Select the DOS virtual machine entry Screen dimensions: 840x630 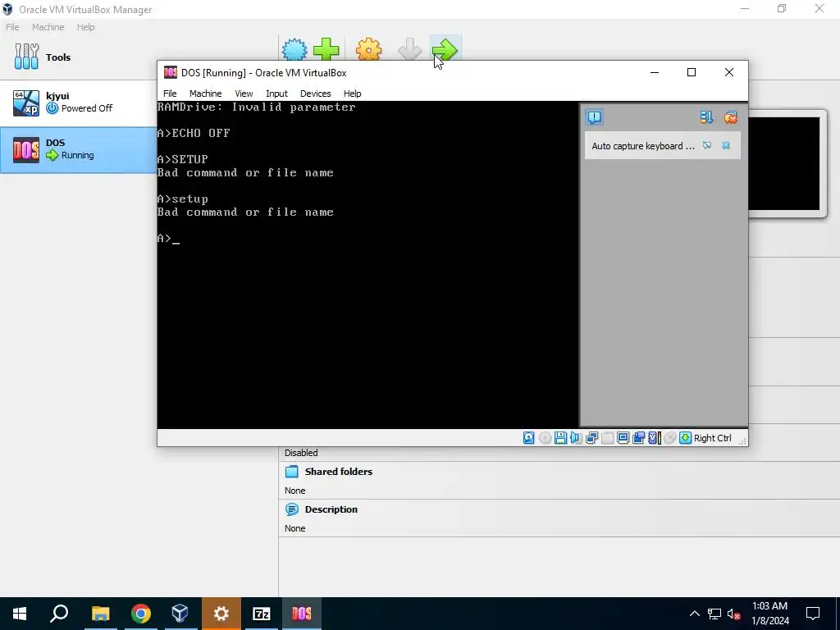(78, 149)
